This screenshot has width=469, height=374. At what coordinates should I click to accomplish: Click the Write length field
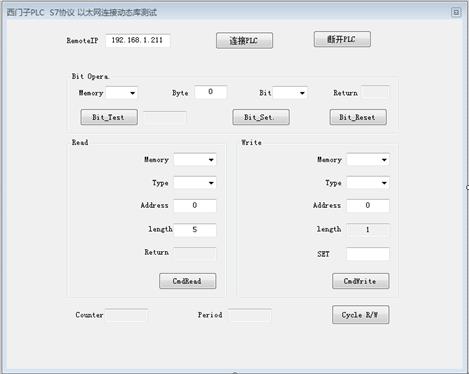click(368, 230)
